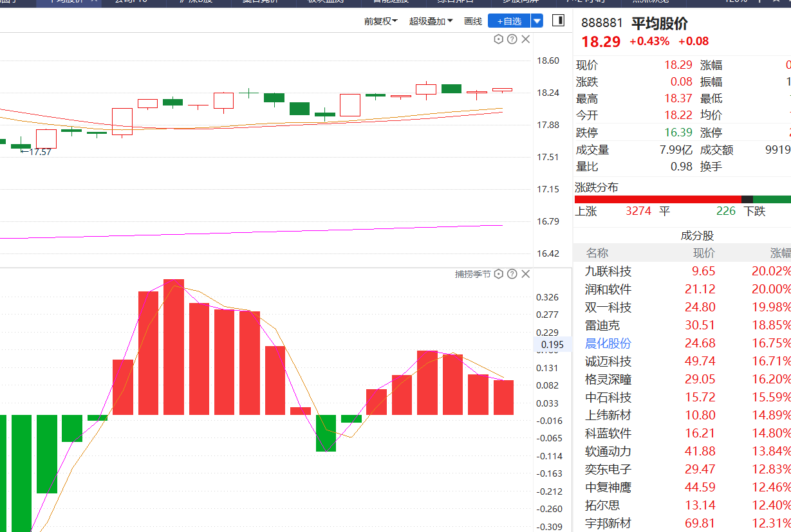This screenshot has height=532, width=791.
Task: Click the current price 18.29 in red header
Action: click(601, 42)
